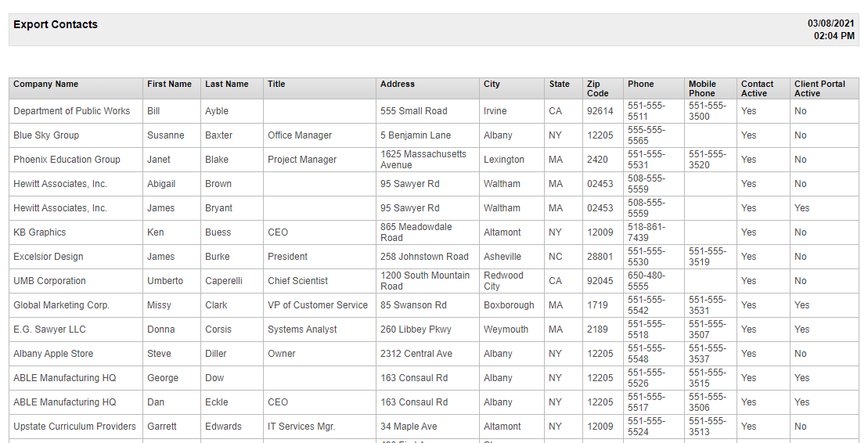This screenshot has height=443, width=868.
Task: Click zip code 92614
Action: [600, 111]
